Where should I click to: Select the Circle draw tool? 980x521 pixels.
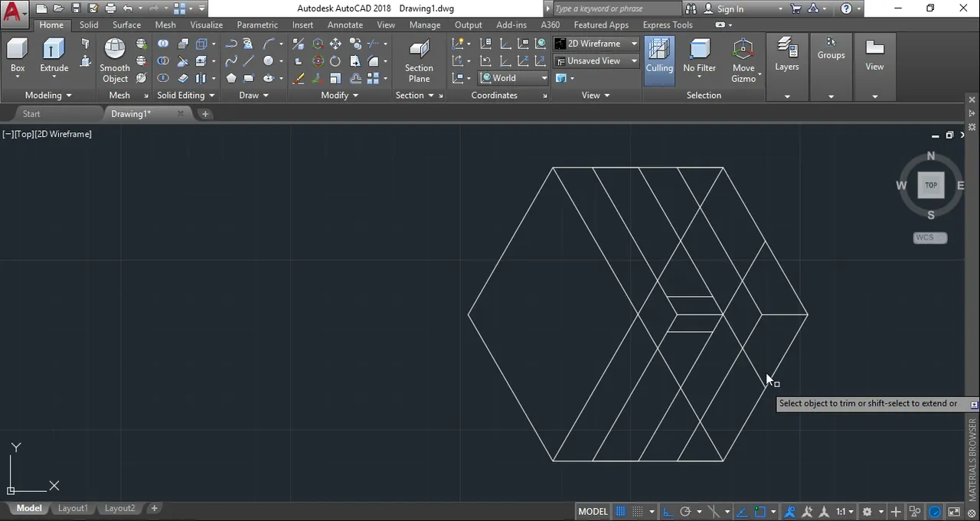click(268, 60)
